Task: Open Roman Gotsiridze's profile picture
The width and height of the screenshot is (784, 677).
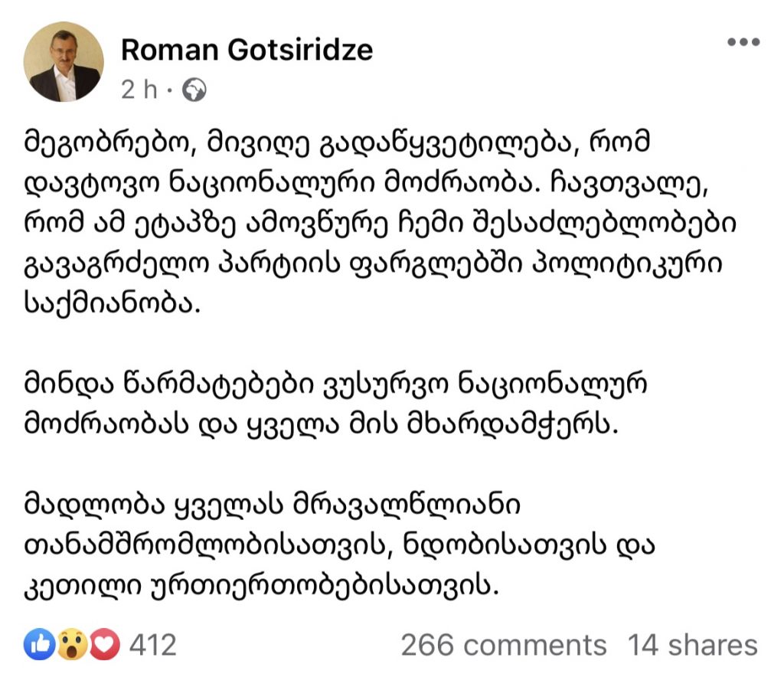Action: click(64, 62)
